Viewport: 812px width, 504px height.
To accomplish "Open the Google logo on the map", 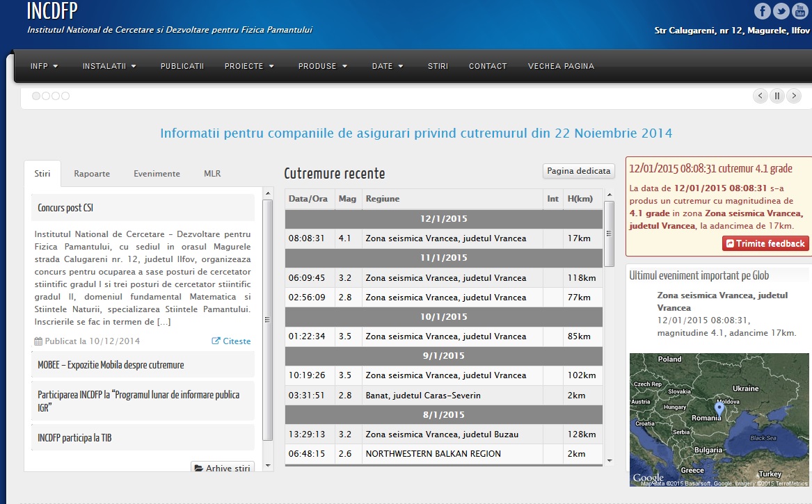I will point(648,478).
